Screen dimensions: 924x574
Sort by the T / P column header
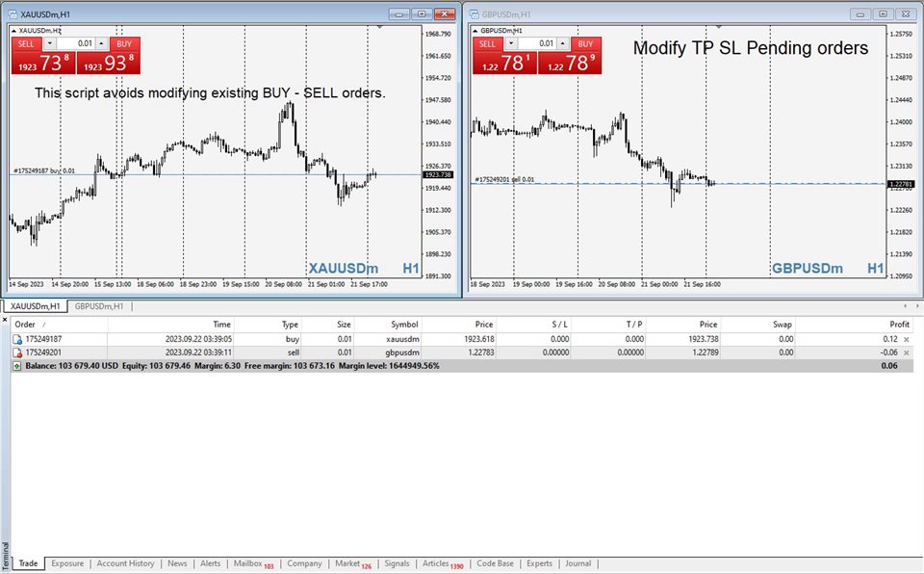608,325
